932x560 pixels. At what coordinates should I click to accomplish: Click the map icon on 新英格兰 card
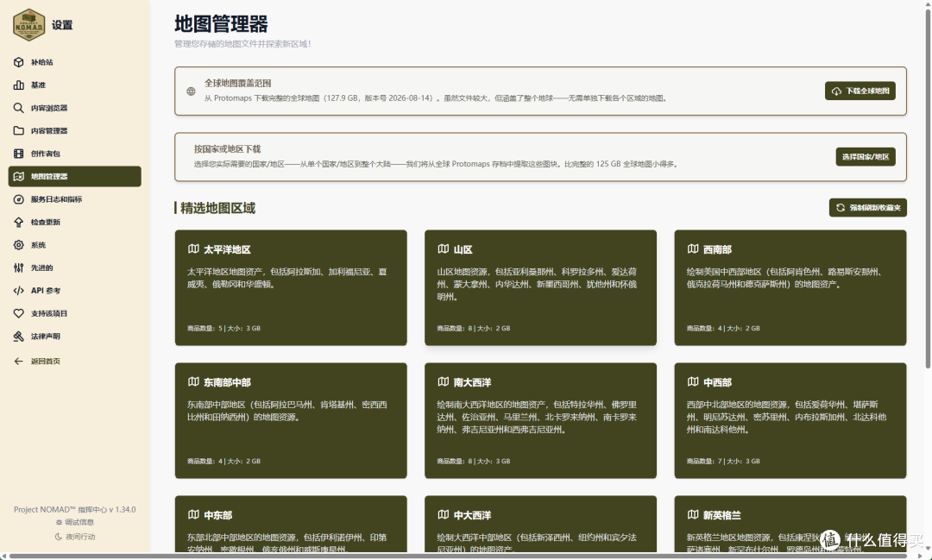pos(692,515)
